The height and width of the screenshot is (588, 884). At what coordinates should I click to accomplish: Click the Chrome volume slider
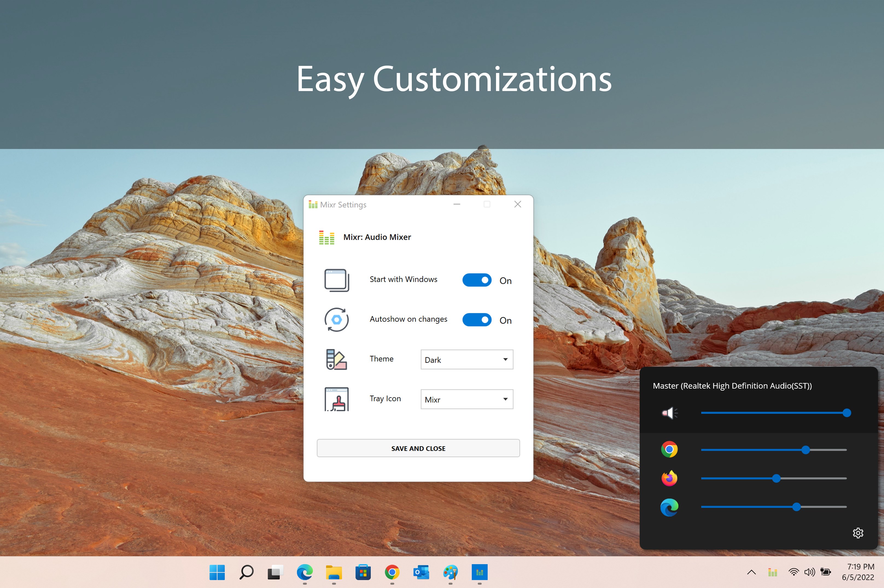[x=805, y=450]
